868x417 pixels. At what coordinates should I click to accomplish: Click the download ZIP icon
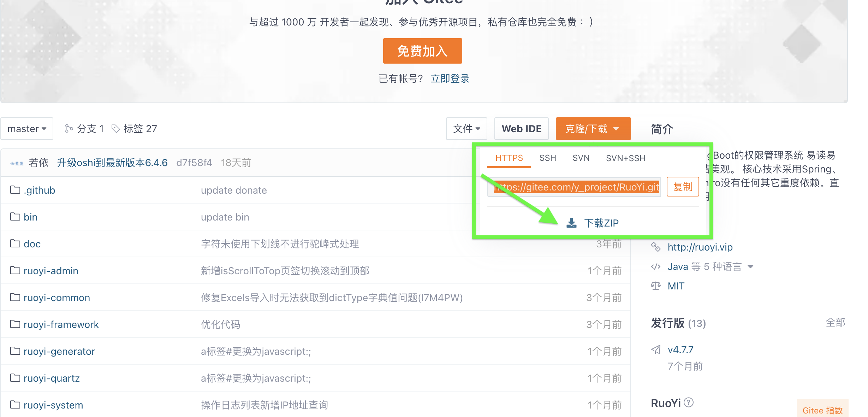click(x=571, y=223)
